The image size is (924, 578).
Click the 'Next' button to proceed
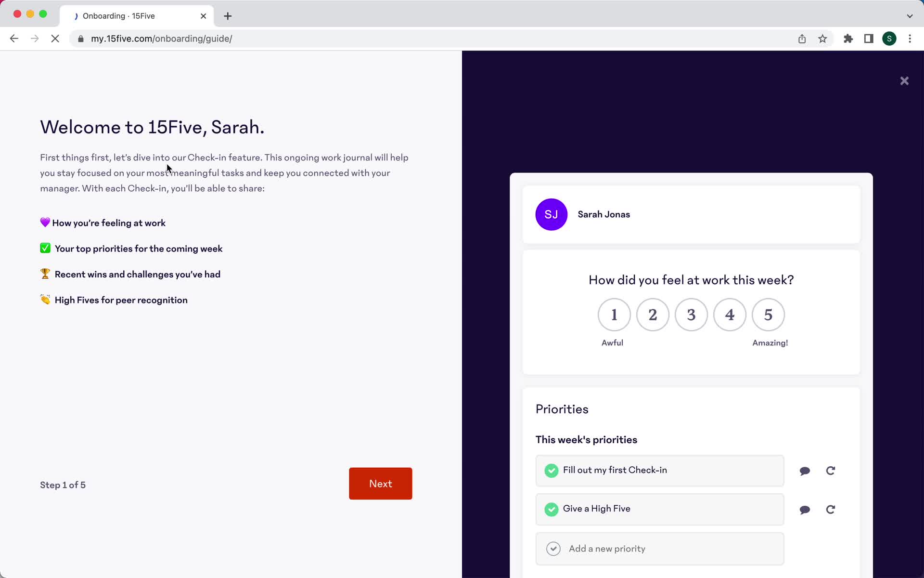[381, 484]
